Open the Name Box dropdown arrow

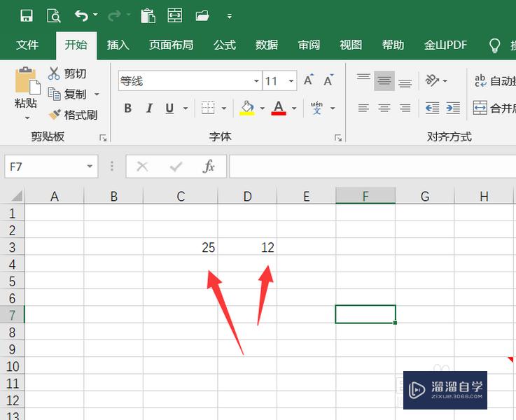[90, 167]
